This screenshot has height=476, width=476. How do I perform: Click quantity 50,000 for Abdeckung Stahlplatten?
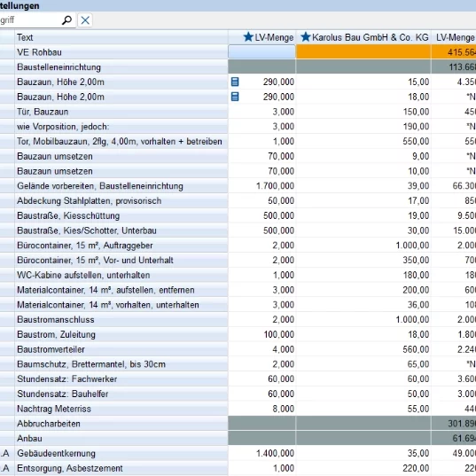[x=281, y=201]
